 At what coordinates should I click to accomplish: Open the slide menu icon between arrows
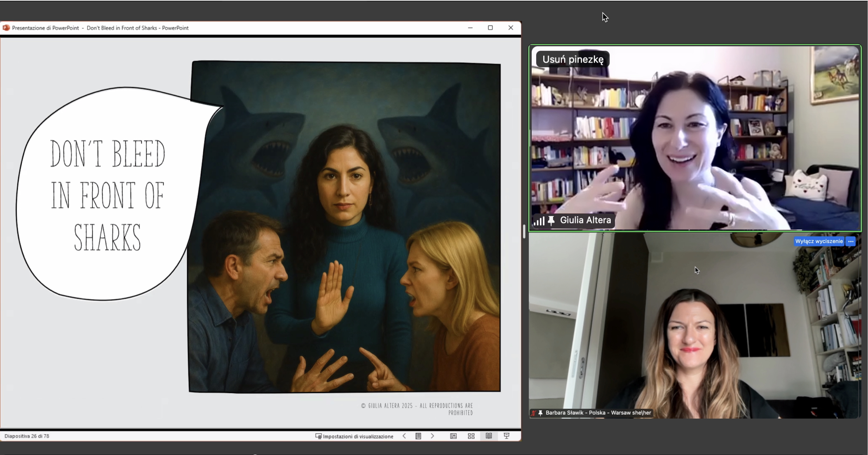(418, 436)
